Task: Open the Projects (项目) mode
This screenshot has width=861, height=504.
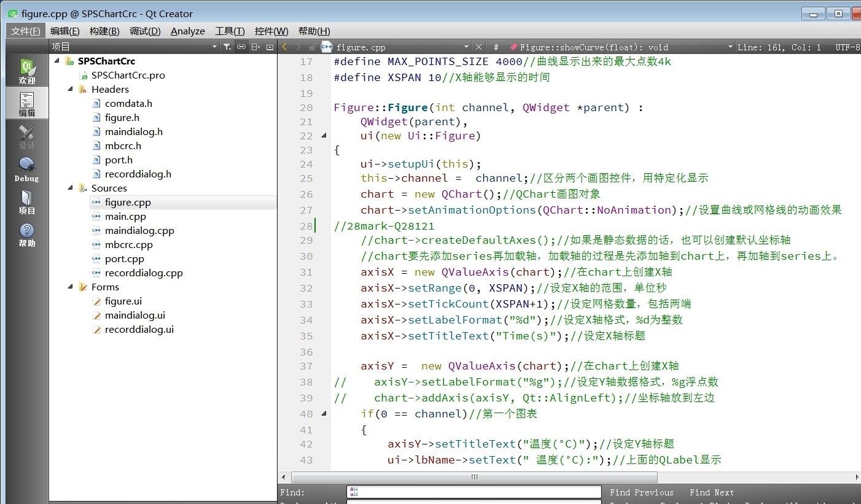Action: 27,201
